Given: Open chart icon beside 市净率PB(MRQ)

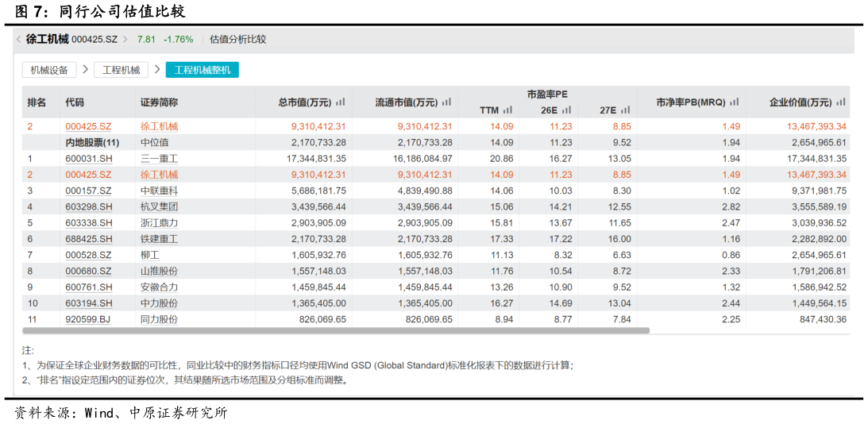Looking at the screenshot, I should pos(735,102).
